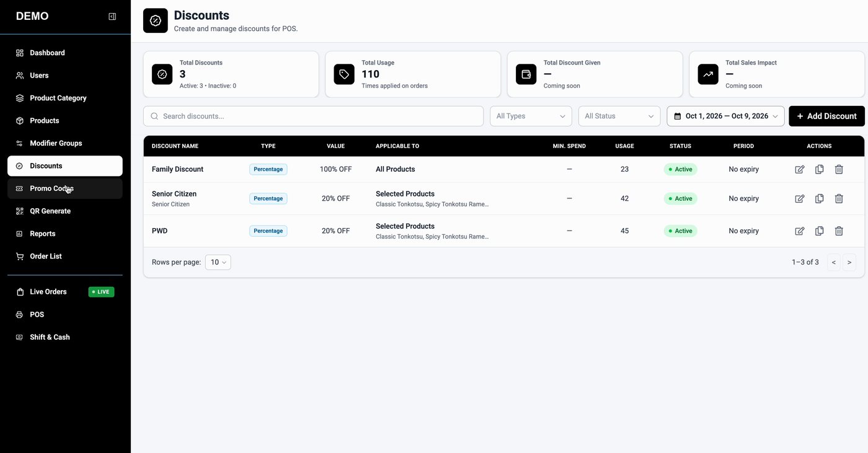
Task: Click the Percentage badge for Family Discount
Action: 268,169
